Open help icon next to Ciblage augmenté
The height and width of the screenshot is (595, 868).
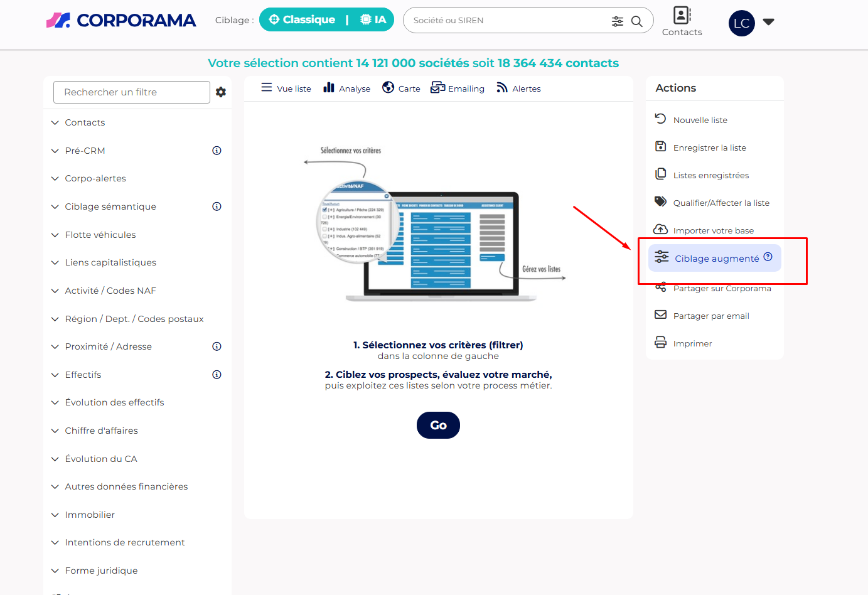click(768, 257)
